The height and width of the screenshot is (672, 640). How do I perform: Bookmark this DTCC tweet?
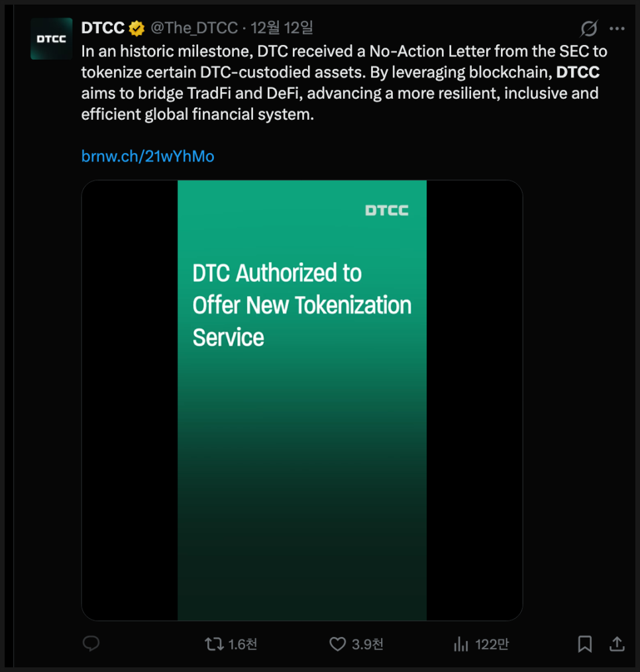pos(584,644)
